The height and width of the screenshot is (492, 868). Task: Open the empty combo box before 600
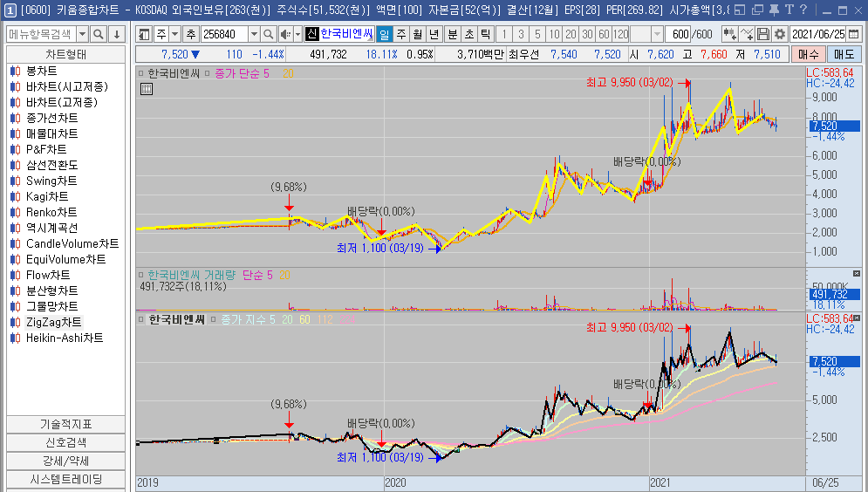click(646, 34)
